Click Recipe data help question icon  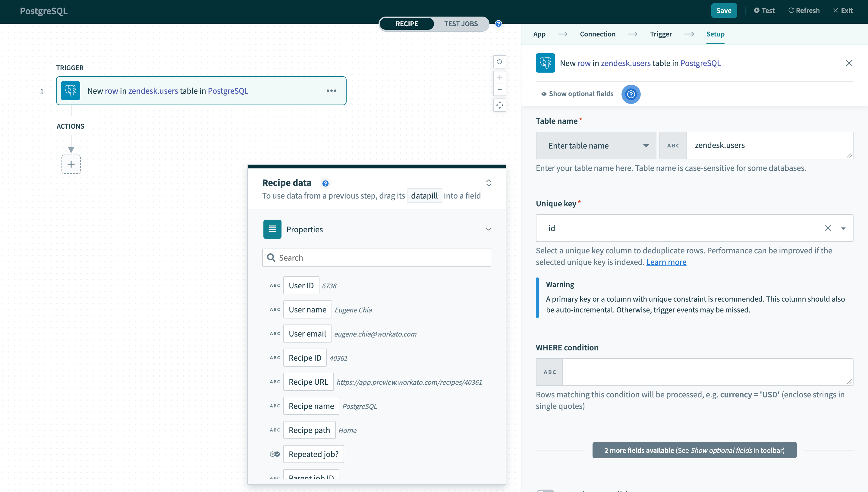point(325,183)
